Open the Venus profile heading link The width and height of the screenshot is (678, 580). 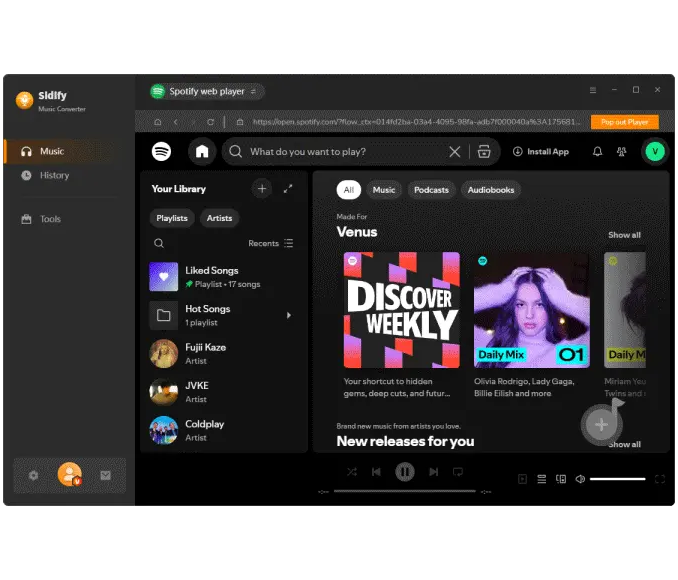357,232
